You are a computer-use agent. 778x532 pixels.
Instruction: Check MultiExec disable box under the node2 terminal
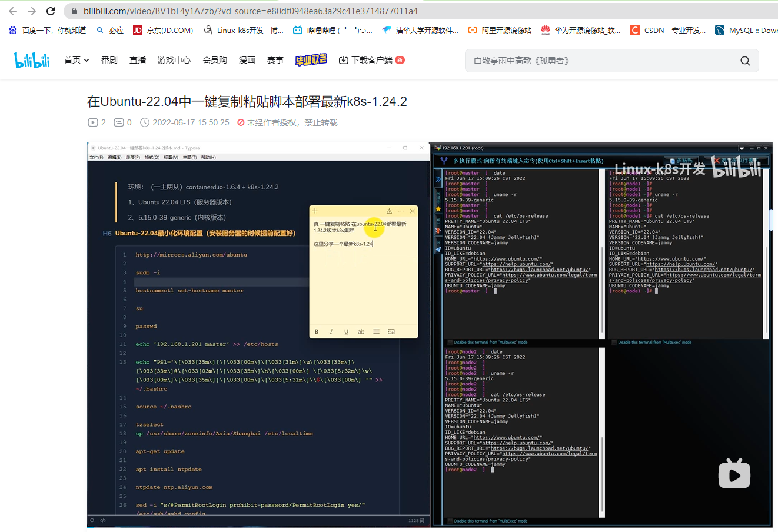point(450,521)
